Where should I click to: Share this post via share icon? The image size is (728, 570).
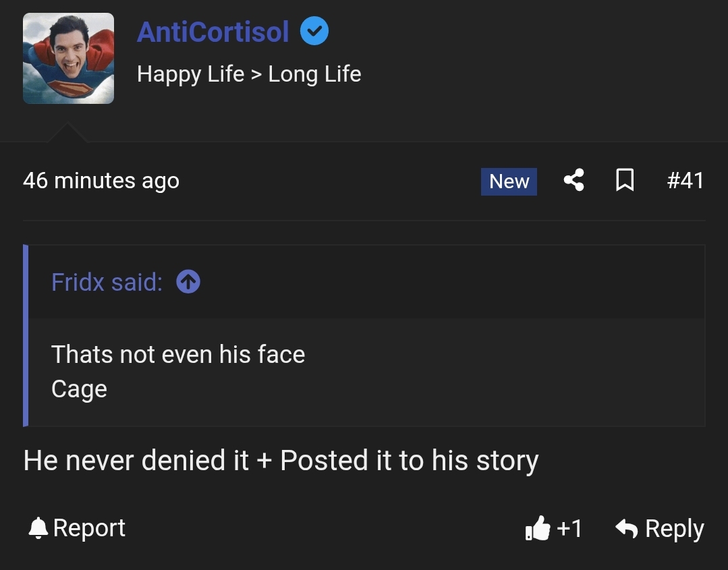tap(573, 180)
